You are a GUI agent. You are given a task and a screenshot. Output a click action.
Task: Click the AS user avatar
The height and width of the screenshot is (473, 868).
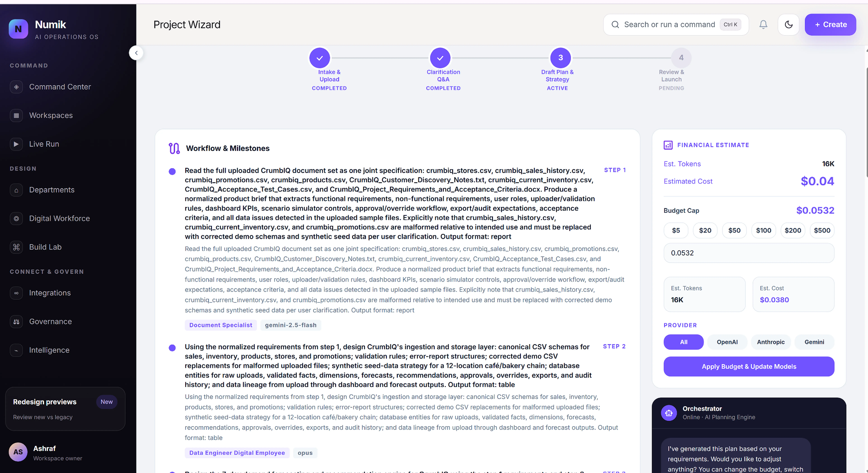click(18, 452)
